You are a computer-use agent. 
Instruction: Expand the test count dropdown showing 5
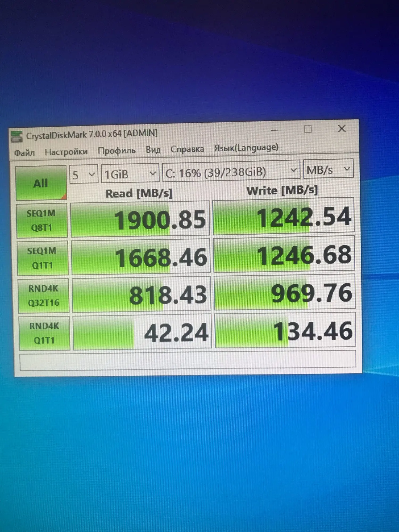[x=84, y=174]
